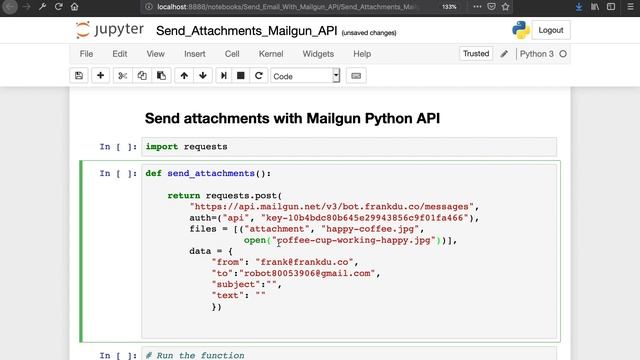Image resolution: width=640 pixels, height=360 pixels.
Task: Open the File menu
Action: (x=86, y=54)
